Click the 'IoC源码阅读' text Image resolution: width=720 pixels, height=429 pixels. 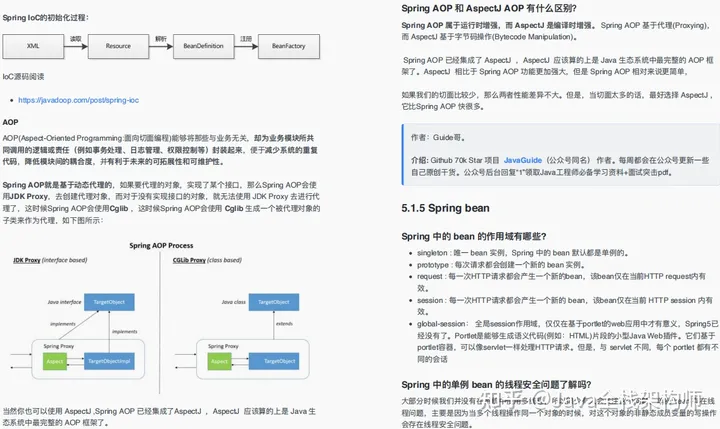[23, 77]
